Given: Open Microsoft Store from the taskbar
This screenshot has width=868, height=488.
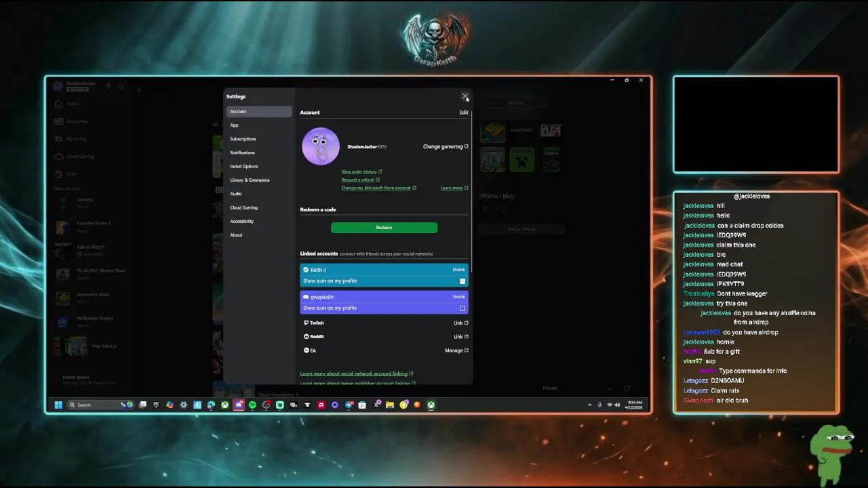Looking at the screenshot, I should coord(362,405).
